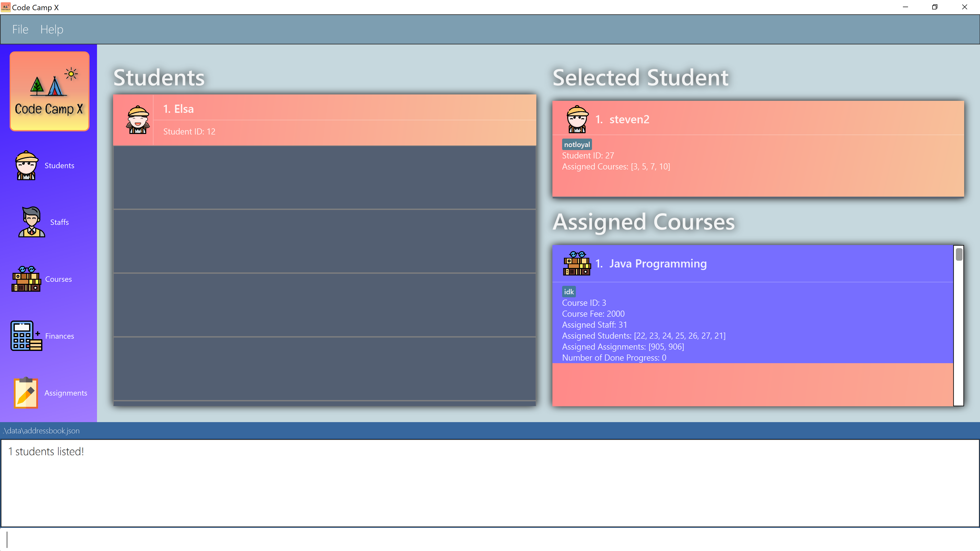The height and width of the screenshot is (551, 980).
Task: Click the command input field at the bottom
Action: tap(490, 539)
